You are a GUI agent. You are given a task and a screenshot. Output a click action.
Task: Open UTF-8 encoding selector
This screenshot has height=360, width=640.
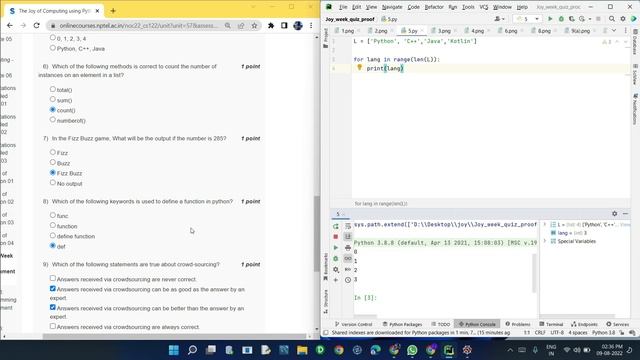click(557, 333)
